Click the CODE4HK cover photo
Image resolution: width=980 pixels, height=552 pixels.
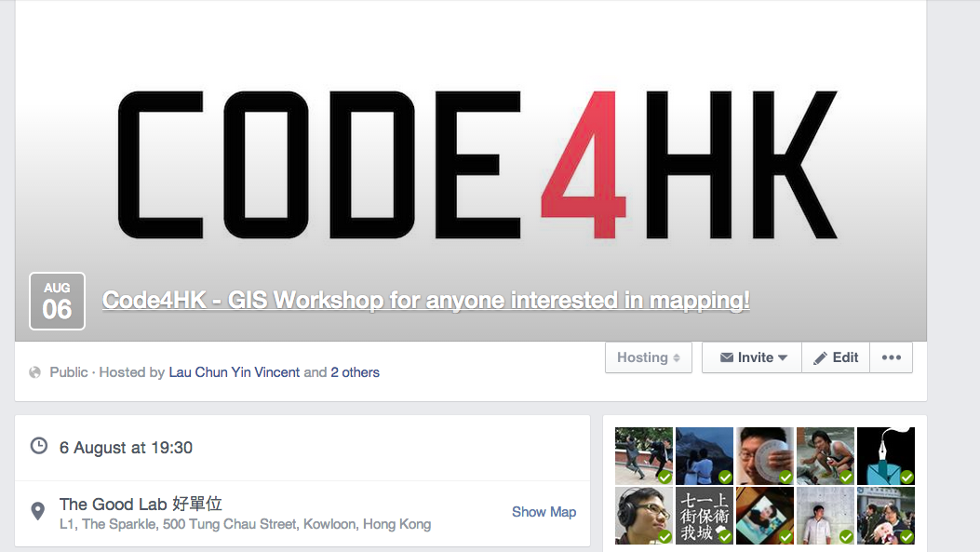pos(471,170)
